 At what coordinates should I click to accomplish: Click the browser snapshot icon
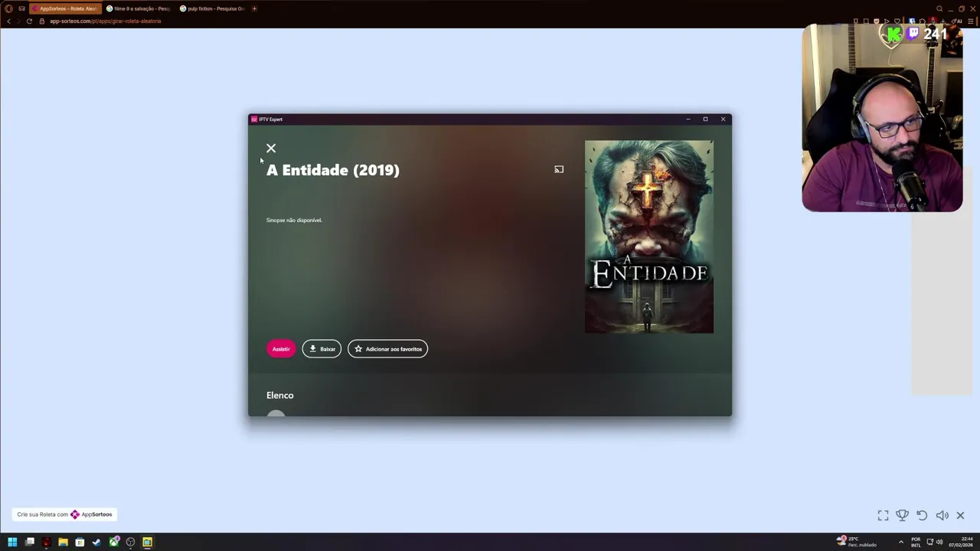coord(866,21)
